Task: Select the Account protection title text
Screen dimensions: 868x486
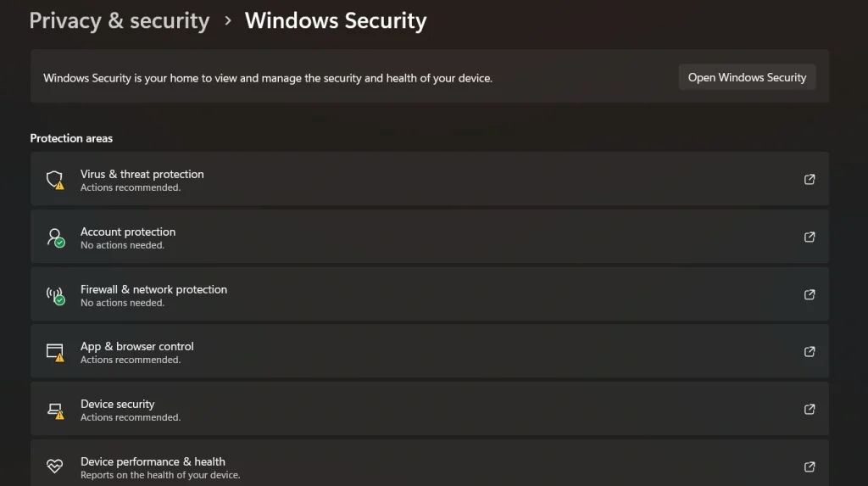Action: [128, 232]
